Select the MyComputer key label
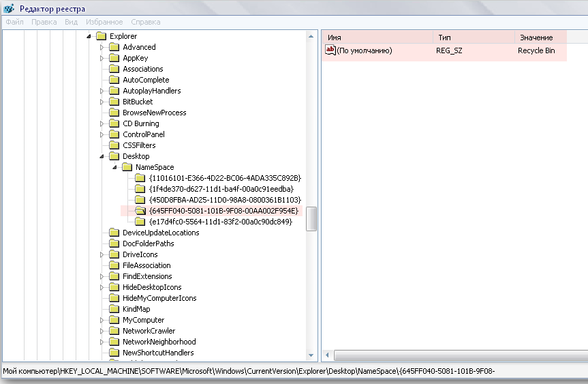Viewport: 588px width, 384px height. click(143, 320)
